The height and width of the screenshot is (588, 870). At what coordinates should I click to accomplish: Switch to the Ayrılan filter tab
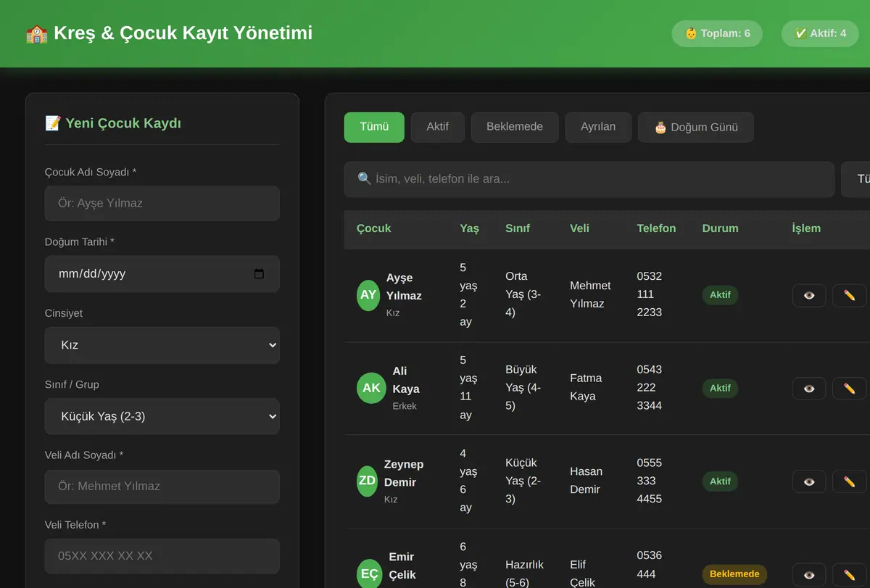(598, 127)
